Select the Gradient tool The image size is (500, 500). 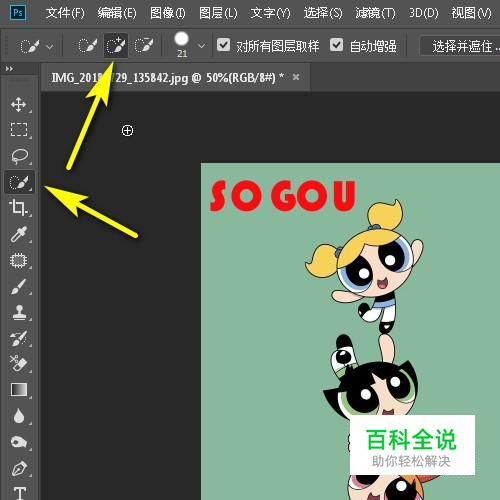(19, 389)
